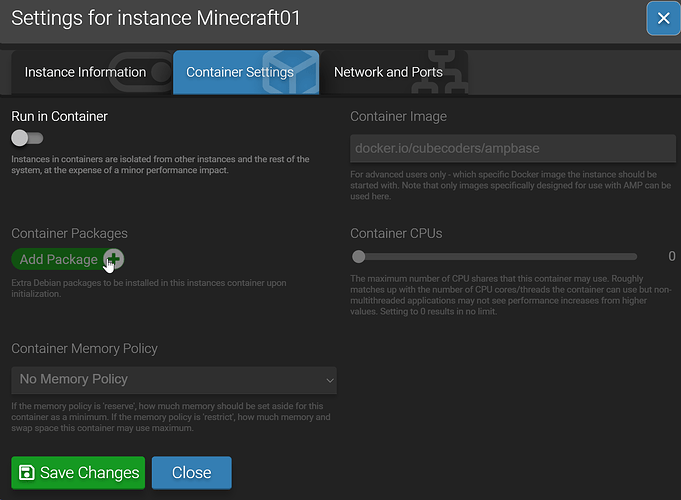
Task: Click the toggle icon on Instance Information tab
Action: tap(141, 72)
